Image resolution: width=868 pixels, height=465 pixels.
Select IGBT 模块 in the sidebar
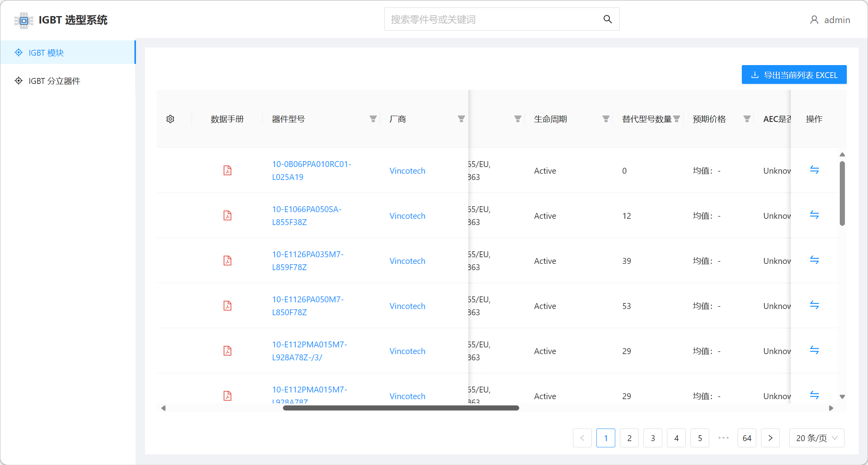pyautogui.click(x=46, y=53)
